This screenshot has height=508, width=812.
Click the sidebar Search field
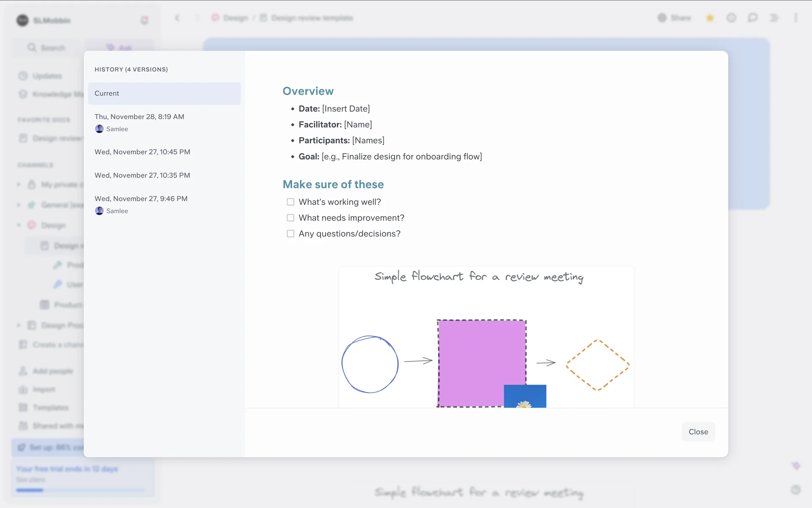coord(47,48)
